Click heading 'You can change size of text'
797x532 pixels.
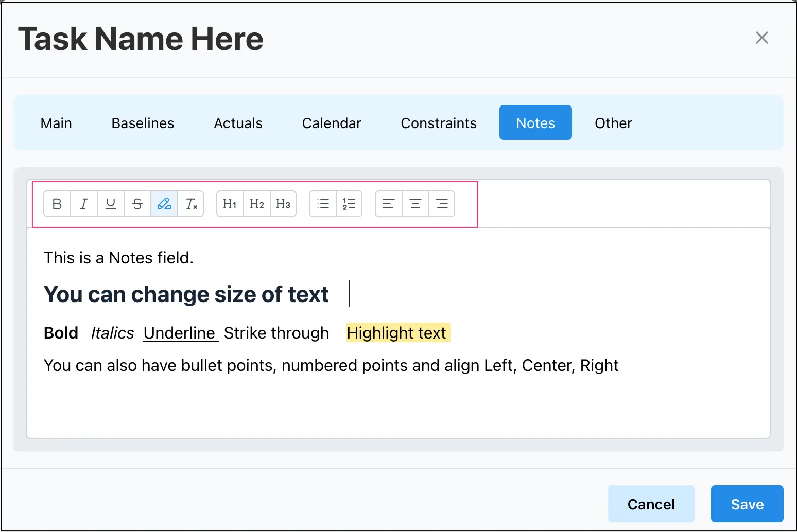point(186,294)
